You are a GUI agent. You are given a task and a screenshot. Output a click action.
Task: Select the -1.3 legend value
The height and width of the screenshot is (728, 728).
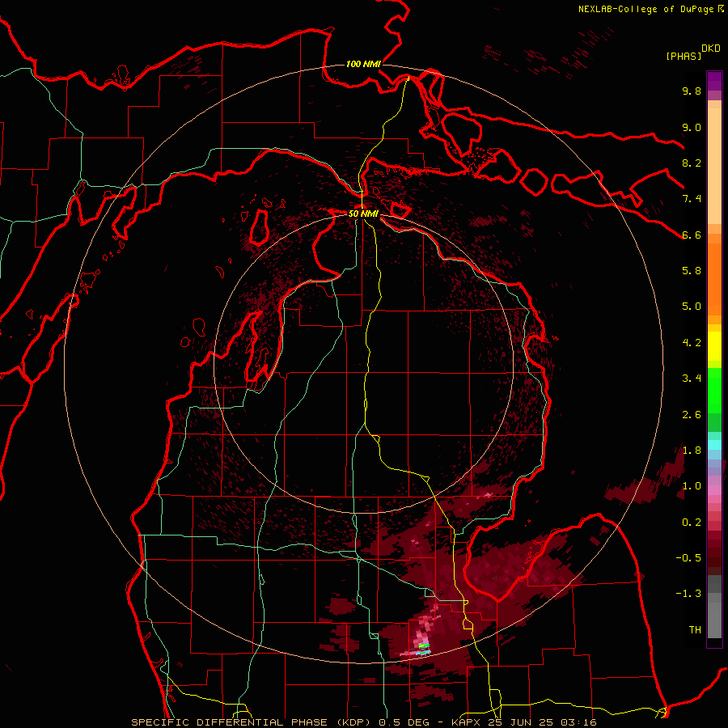[x=688, y=594]
